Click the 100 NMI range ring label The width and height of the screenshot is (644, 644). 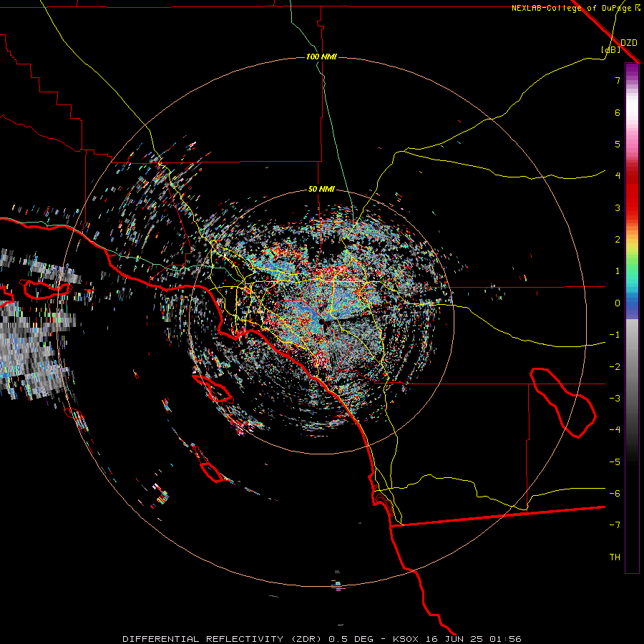coord(321,57)
